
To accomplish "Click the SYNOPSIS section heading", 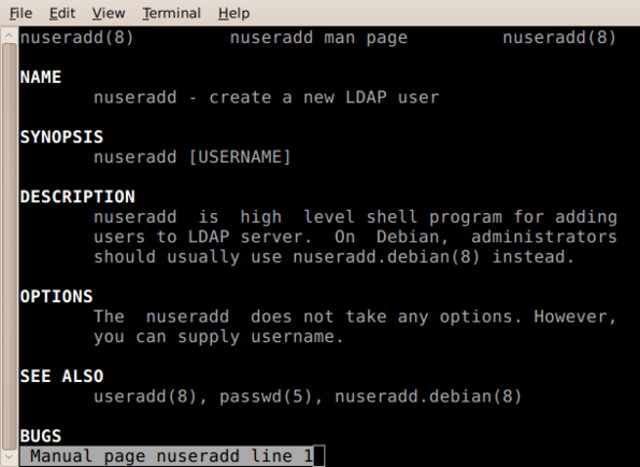I will click(62, 137).
